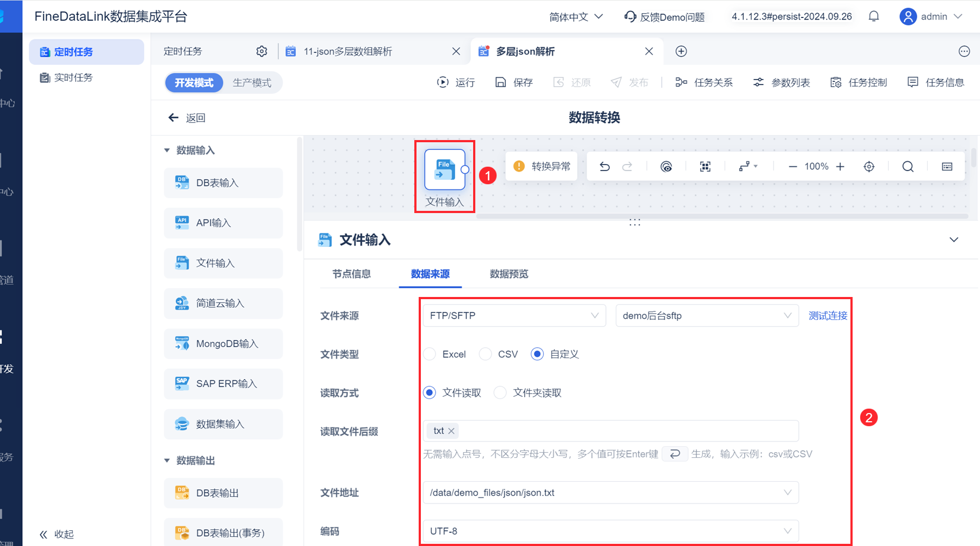
Task: Click the locate/center canvas target icon
Action: [x=869, y=166]
